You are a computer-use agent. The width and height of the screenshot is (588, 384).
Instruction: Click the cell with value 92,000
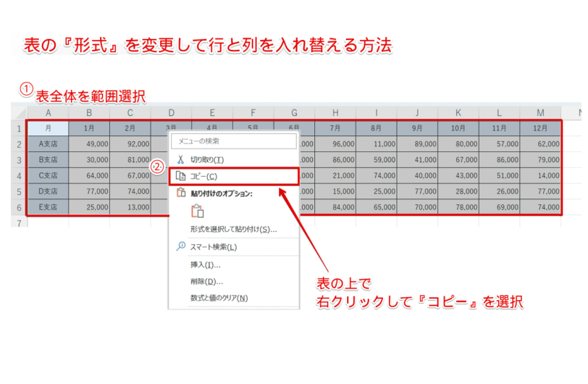pyautogui.click(x=130, y=143)
